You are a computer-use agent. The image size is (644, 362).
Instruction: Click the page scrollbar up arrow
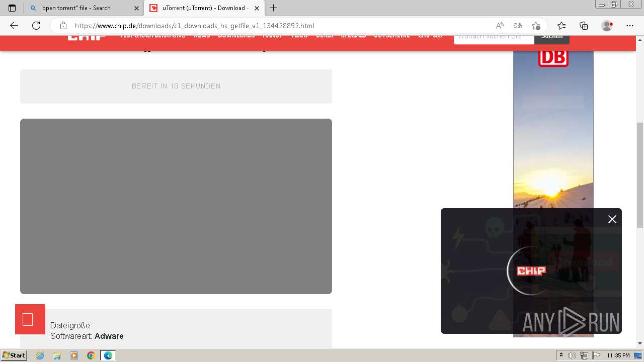[640, 41]
